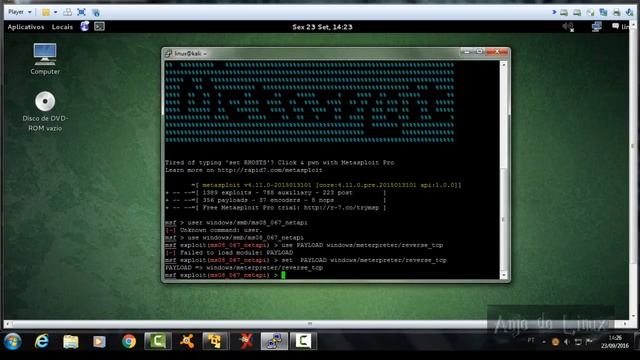Image resolution: width=640 pixels, height=360 pixels.
Task: Click the PT language indicator in system tray
Action: (531, 340)
